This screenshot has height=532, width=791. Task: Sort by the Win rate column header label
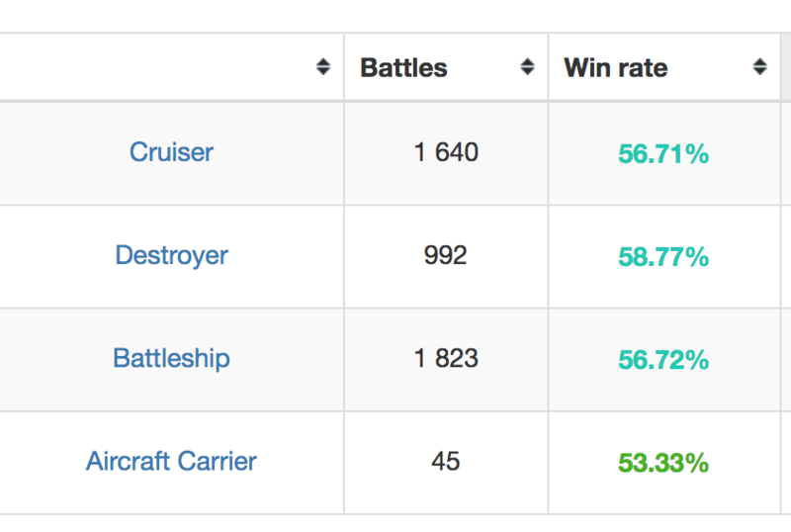point(615,67)
